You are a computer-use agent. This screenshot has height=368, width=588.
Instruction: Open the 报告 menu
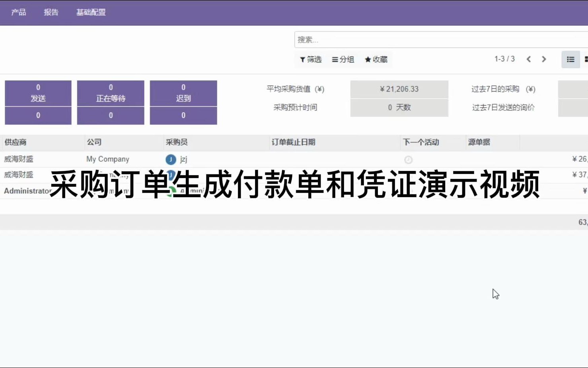[x=51, y=12]
